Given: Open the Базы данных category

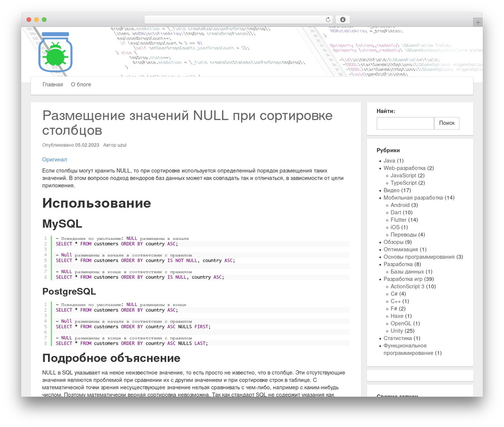Looking at the screenshot, I should 407,272.
